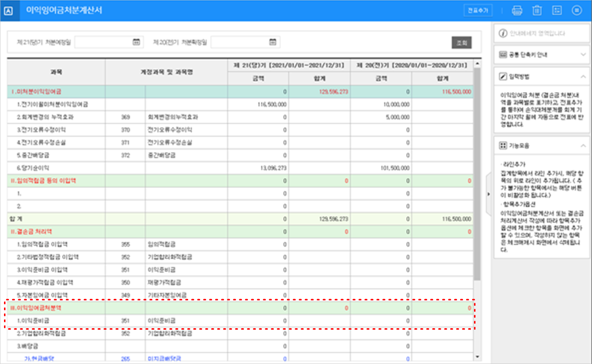Select row 3.전기오류수정이익

pos(41,130)
